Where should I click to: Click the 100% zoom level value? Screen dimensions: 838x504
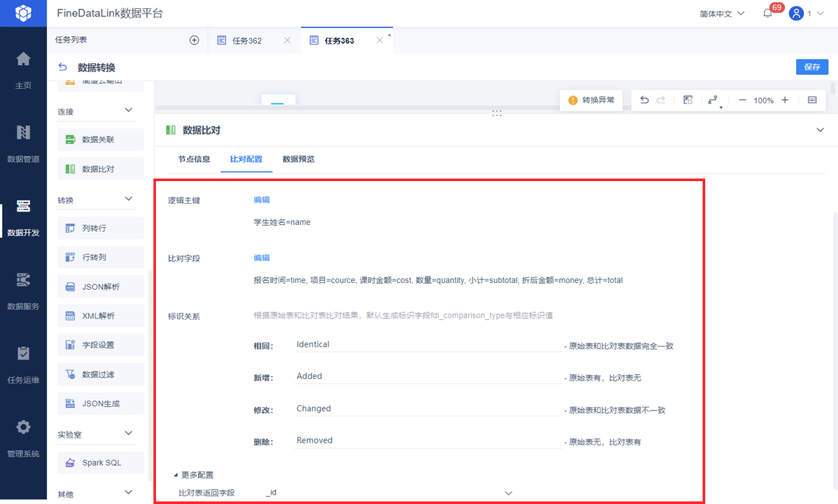pyautogui.click(x=764, y=101)
